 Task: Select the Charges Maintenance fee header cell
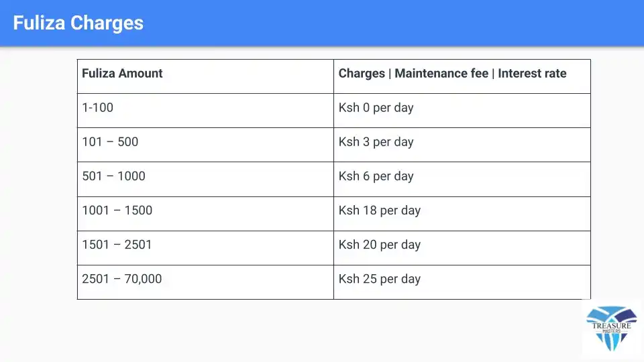(462, 76)
